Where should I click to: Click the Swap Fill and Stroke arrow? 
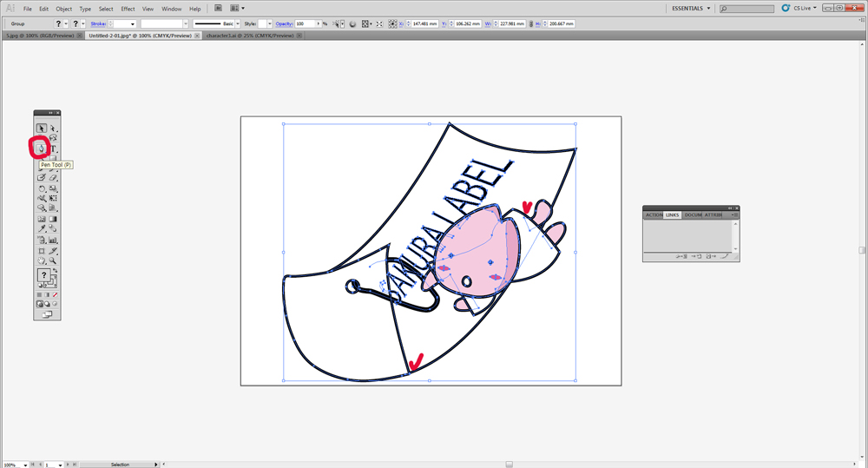point(55,271)
